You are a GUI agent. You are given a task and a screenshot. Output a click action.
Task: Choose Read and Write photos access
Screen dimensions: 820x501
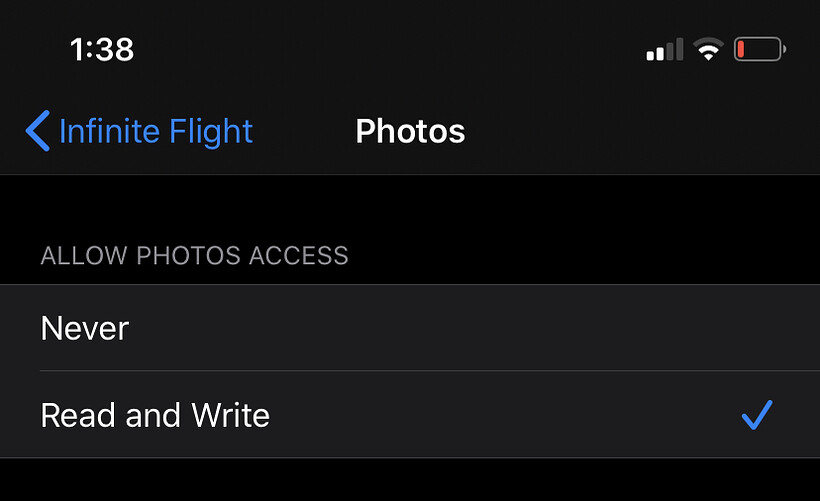[x=155, y=415]
